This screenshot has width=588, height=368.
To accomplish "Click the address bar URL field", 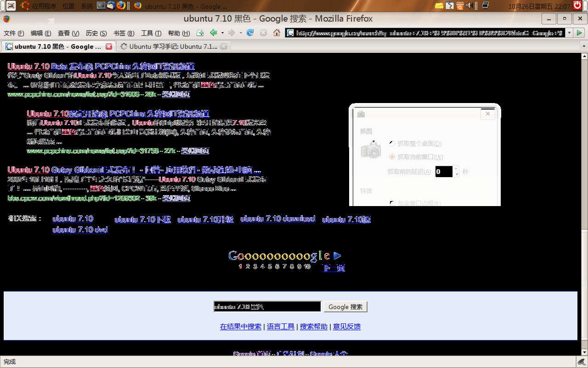I will pos(424,33).
